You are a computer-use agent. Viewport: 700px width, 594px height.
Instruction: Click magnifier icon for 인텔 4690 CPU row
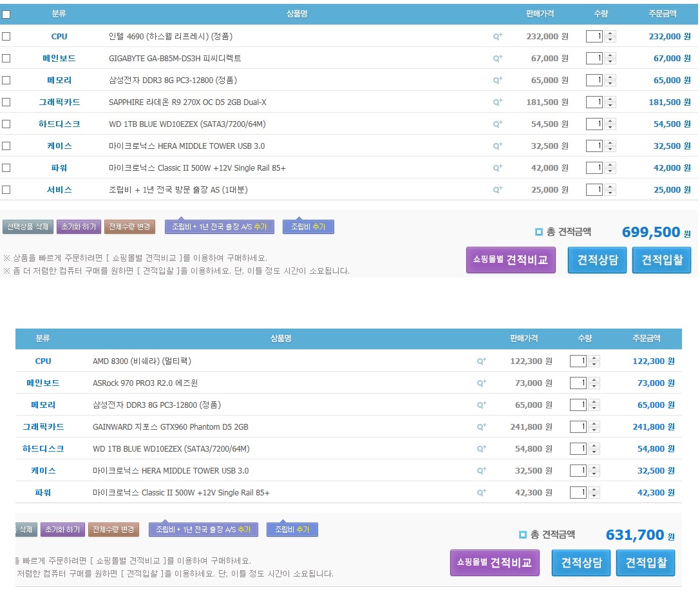click(x=497, y=37)
